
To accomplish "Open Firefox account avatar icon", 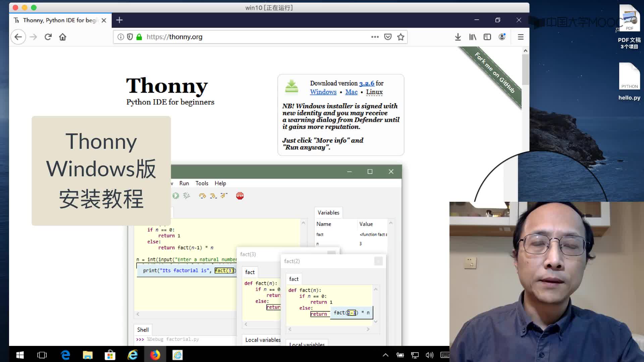I will 502,37.
